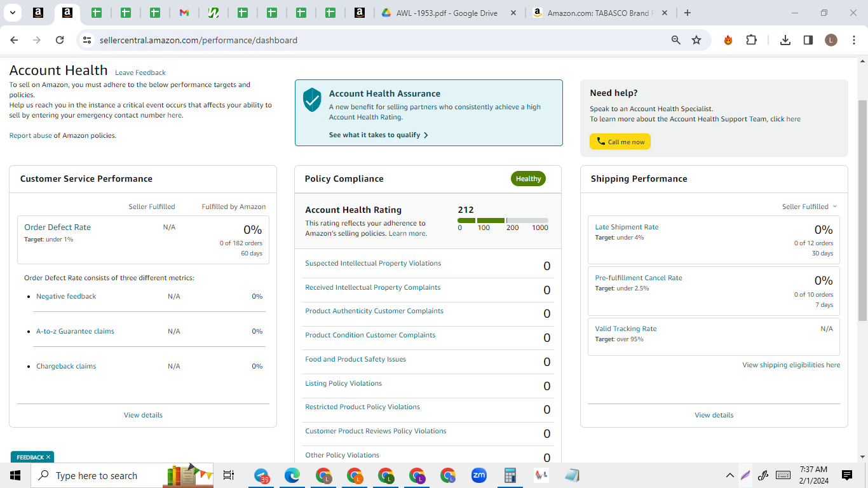Open Product Authenticity Customer Complaints
The width and height of the screenshot is (868, 488).
[x=374, y=311]
